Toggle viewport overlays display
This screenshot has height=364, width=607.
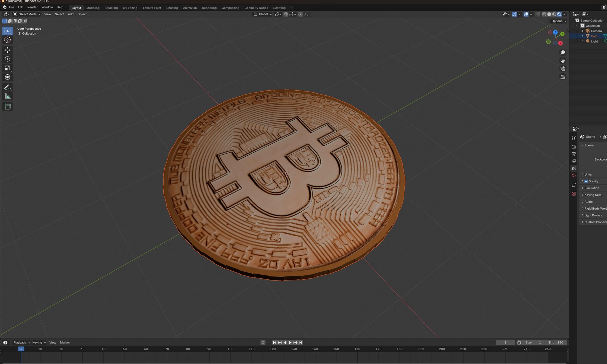point(526,14)
